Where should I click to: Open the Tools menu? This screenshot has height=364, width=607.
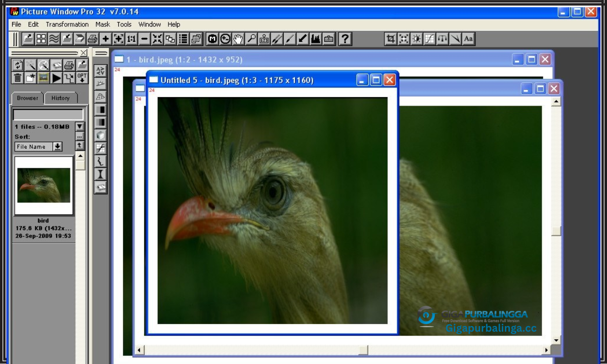tap(124, 24)
